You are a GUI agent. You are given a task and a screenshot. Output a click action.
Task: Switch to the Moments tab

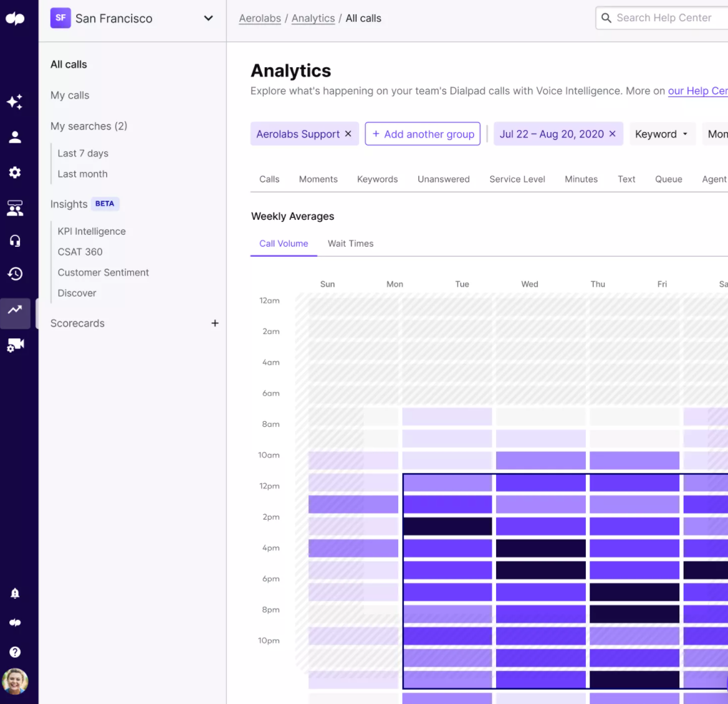[318, 179]
